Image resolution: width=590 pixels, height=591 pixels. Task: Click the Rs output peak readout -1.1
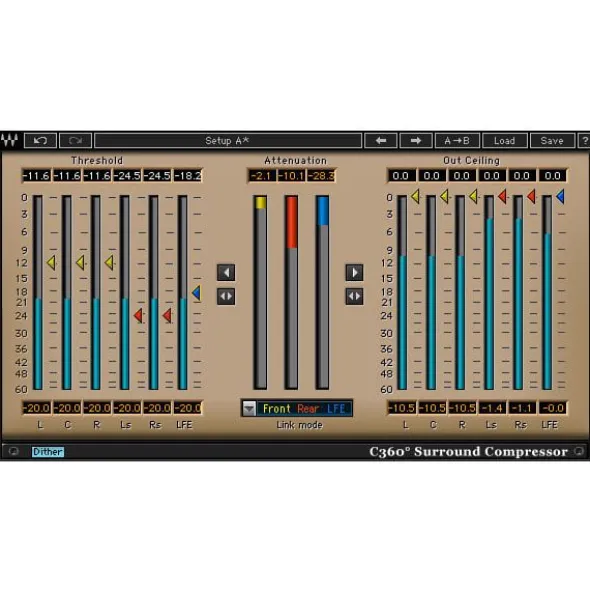(x=522, y=408)
